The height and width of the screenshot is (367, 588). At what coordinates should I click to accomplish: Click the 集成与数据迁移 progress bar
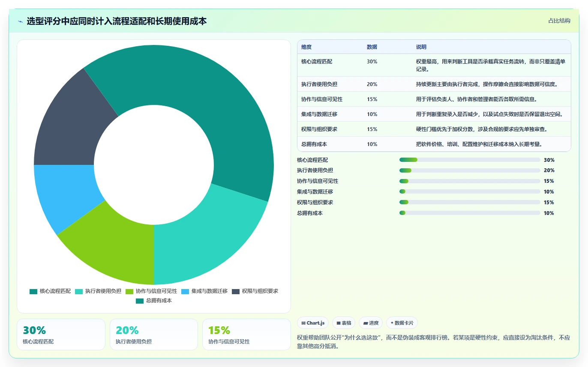point(470,192)
